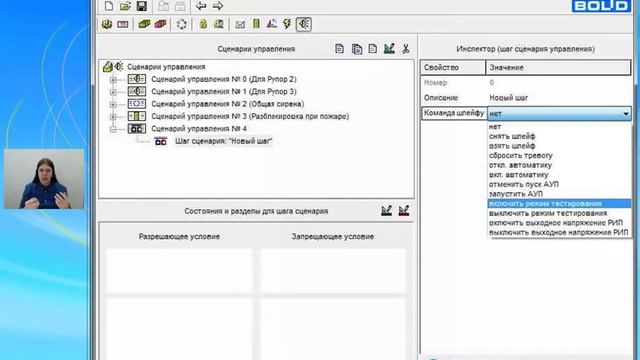Click the red edit icon beside Состояния и разделы
640x360 pixels.
pyautogui.click(x=404, y=211)
